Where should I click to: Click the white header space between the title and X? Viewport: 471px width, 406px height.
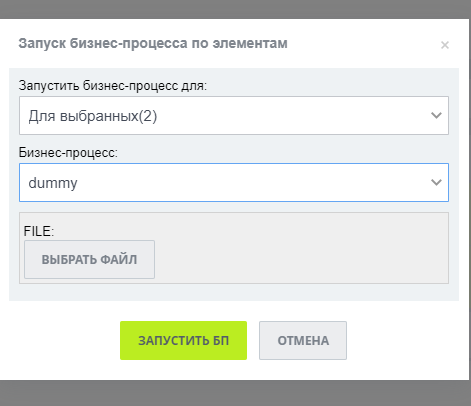point(363,44)
